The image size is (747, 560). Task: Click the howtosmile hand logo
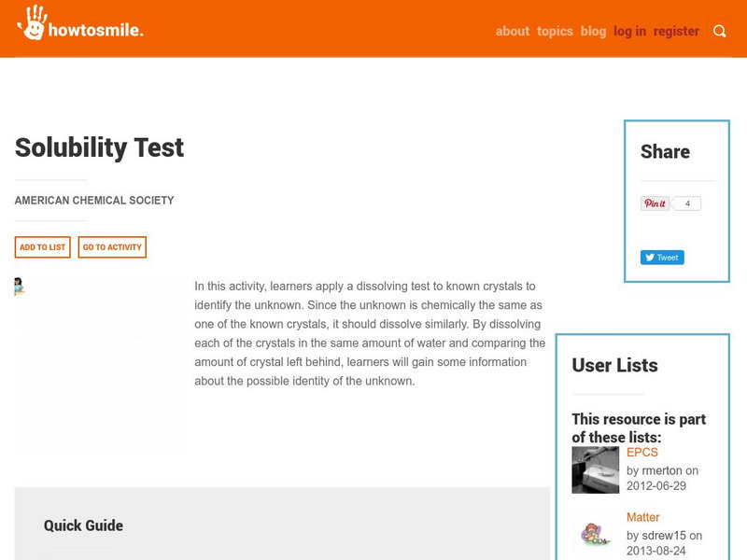point(34,23)
